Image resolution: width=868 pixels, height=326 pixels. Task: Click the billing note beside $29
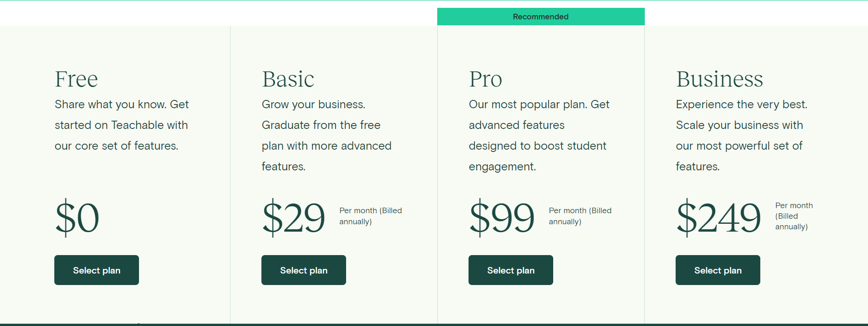point(370,216)
